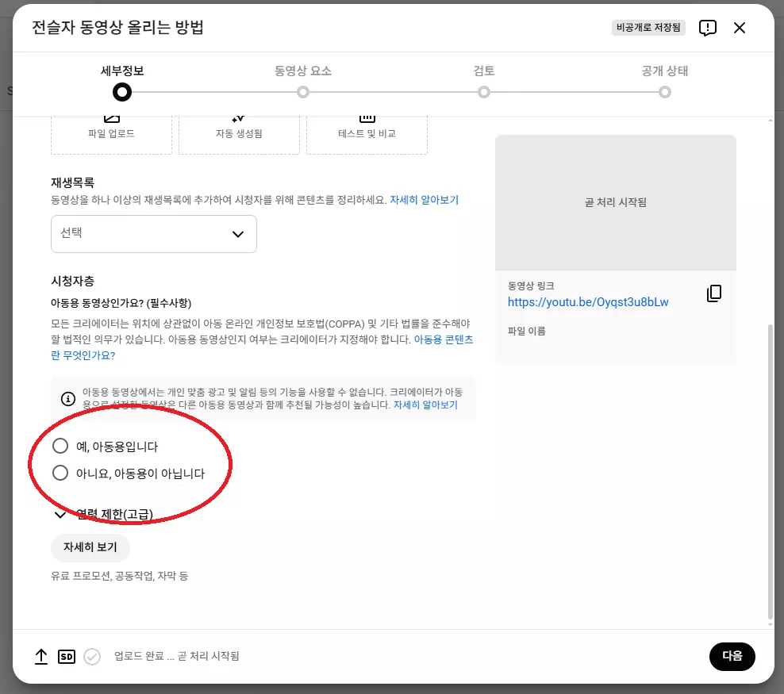Click the 다음 button
The image size is (784, 694).
click(732, 656)
